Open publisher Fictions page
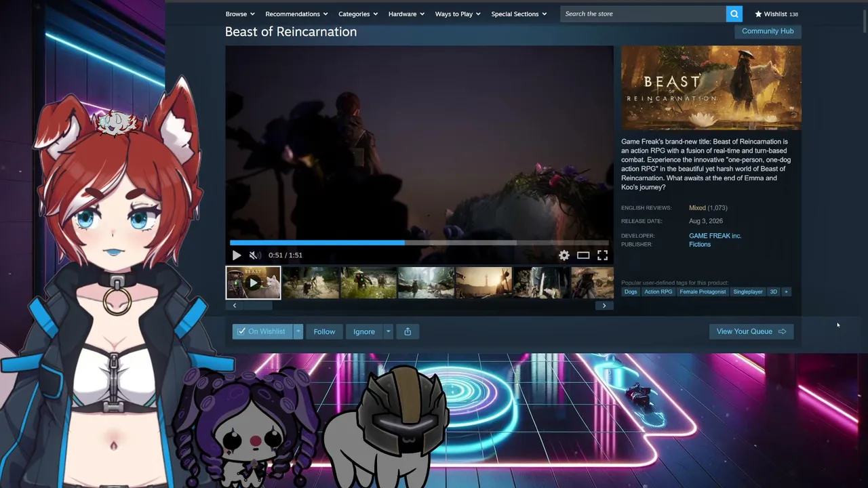 click(700, 245)
